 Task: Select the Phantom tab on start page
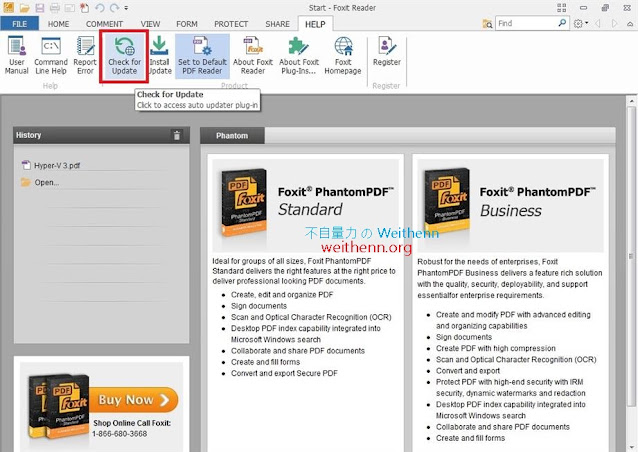(x=232, y=136)
